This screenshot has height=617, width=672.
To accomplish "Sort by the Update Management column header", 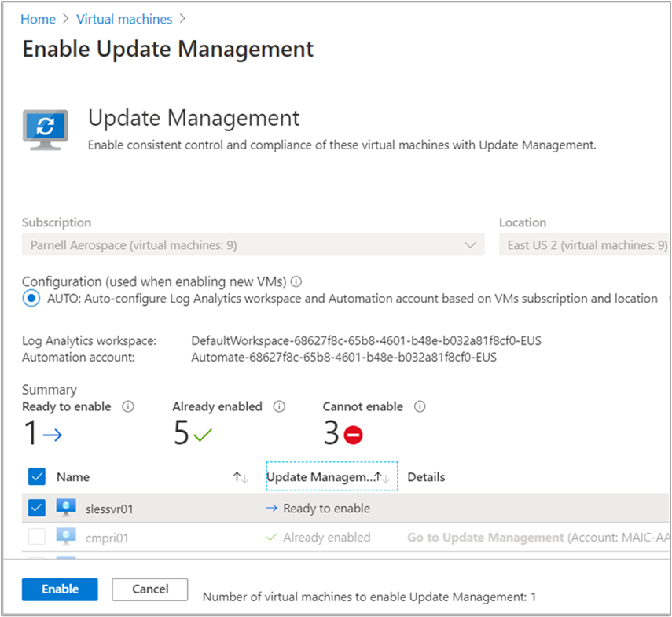I will (x=332, y=476).
